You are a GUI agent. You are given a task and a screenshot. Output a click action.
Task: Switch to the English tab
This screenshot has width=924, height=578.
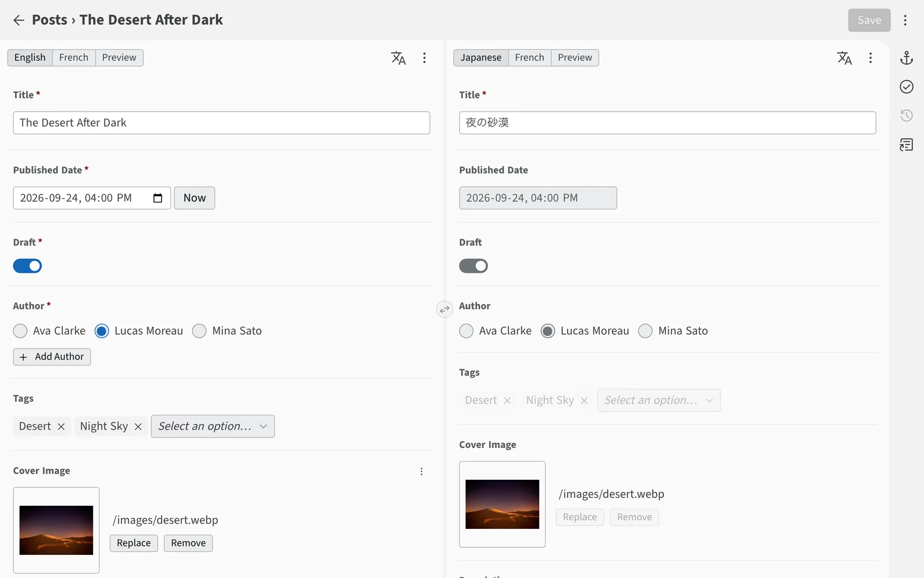[x=30, y=58]
